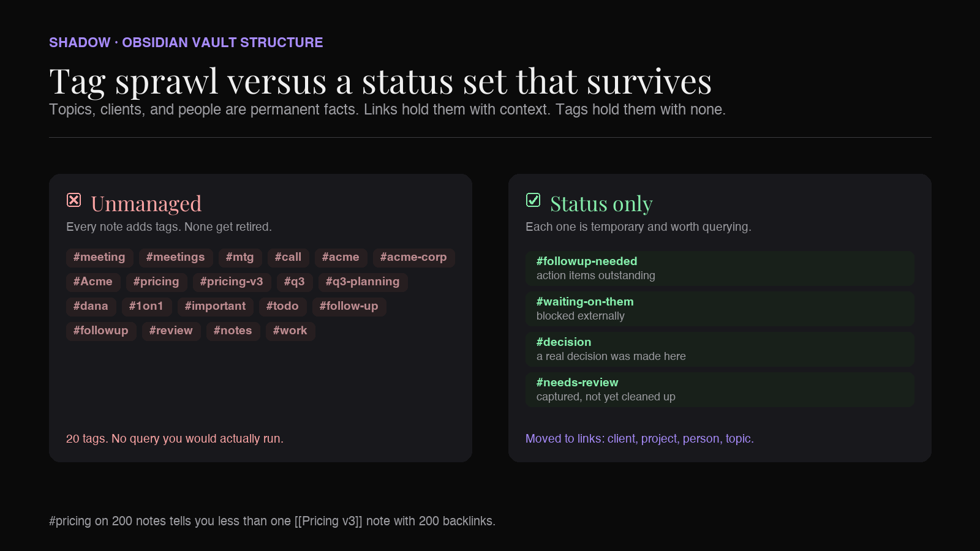Choose the #acme-corp tag chip
Screen dimensions: 980x551
(x=413, y=257)
